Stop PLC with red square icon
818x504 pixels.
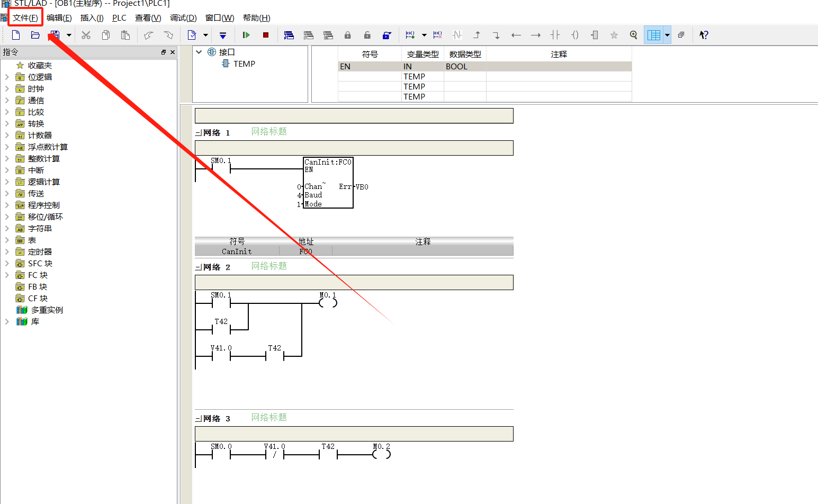[x=266, y=35]
